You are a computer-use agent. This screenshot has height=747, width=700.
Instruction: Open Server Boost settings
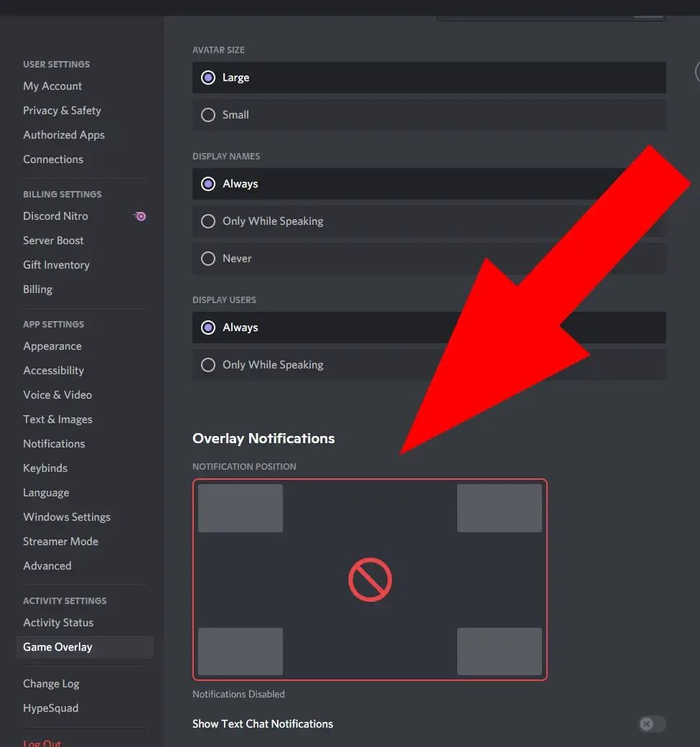click(x=53, y=241)
